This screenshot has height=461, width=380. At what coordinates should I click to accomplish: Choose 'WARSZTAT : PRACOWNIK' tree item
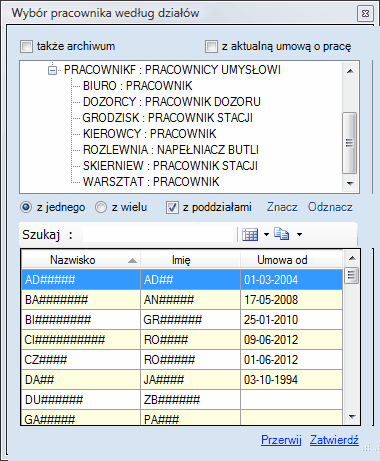[x=151, y=182]
